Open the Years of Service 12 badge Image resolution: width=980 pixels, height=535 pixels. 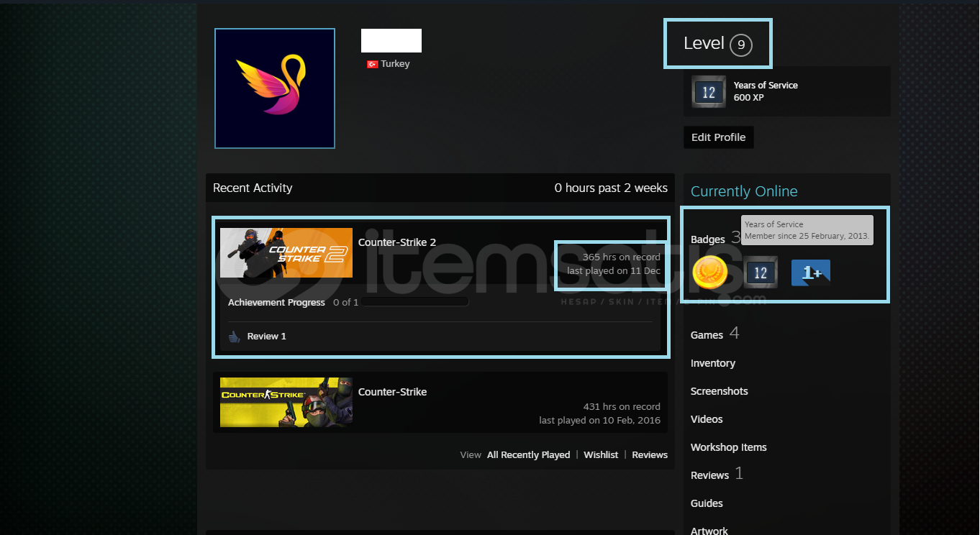coord(709,92)
